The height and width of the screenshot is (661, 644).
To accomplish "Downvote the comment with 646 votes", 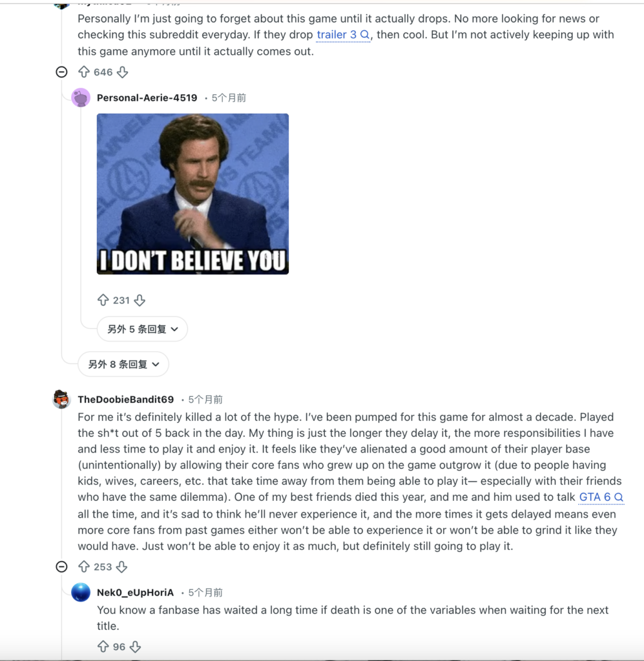I will (122, 72).
